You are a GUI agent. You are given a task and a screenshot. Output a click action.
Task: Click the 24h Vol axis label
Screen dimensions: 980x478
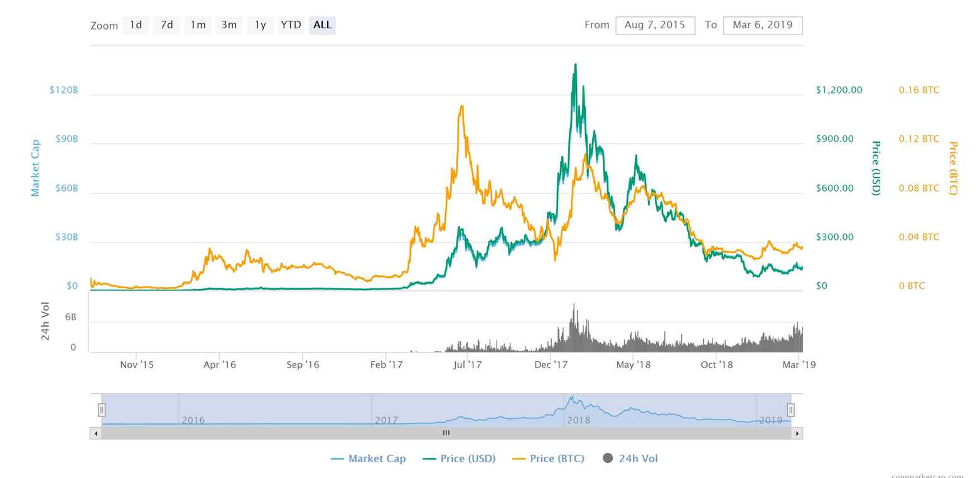coord(45,321)
